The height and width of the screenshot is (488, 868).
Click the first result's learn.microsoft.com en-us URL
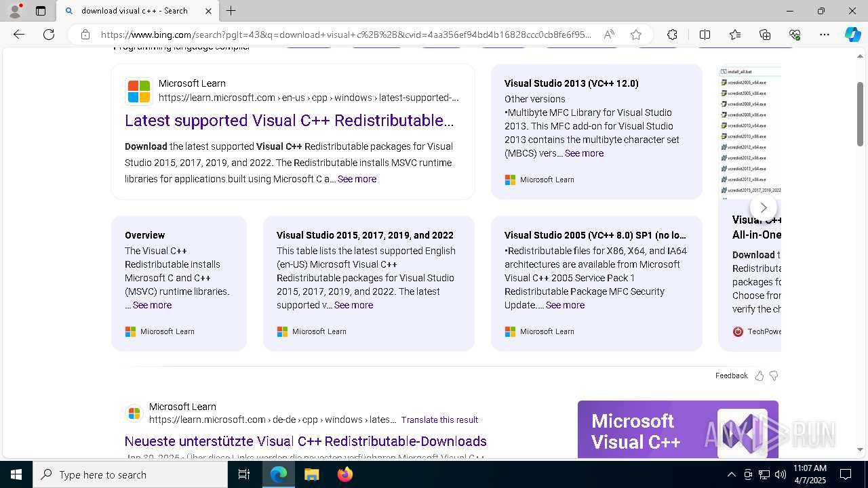tap(309, 98)
